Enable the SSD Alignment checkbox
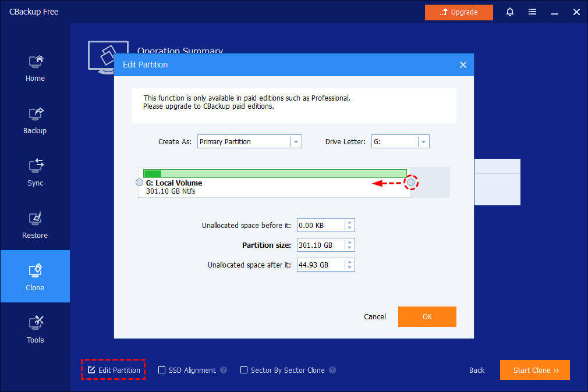 [x=162, y=370]
